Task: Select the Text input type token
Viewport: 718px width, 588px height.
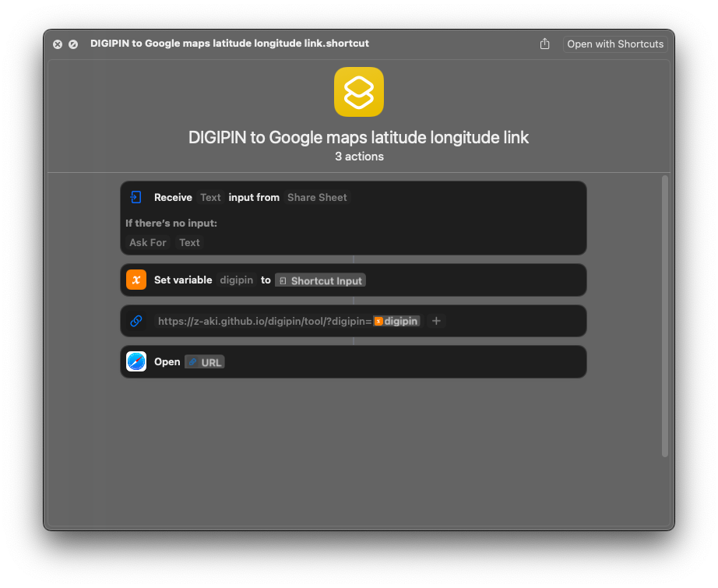Action: tap(210, 197)
